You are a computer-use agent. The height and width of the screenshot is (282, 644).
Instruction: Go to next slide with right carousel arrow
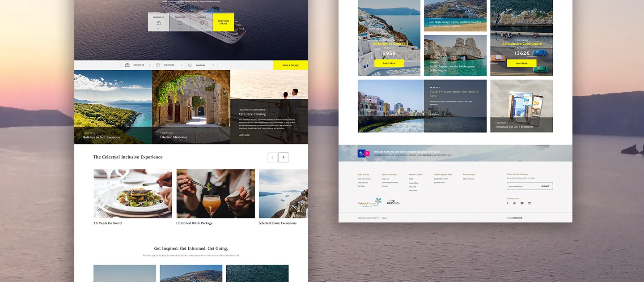283,157
